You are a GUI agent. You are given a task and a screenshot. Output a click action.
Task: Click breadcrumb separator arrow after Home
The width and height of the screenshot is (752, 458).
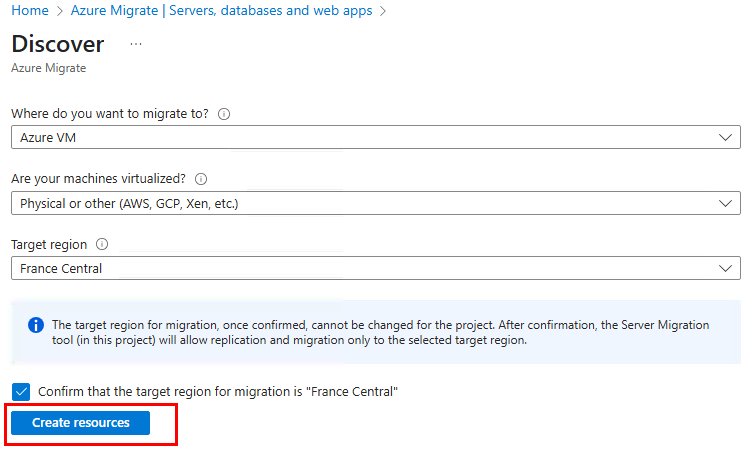click(60, 11)
